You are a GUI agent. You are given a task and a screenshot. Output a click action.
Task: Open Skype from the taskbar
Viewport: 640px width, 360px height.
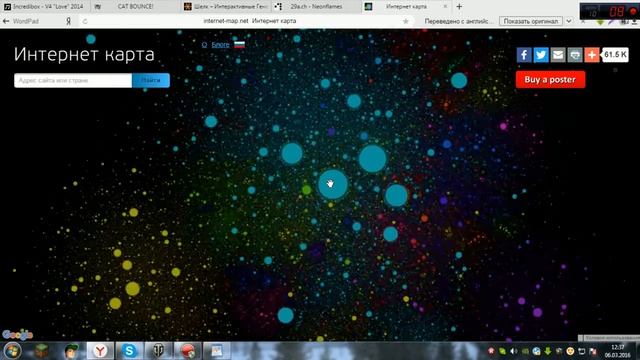click(129, 351)
